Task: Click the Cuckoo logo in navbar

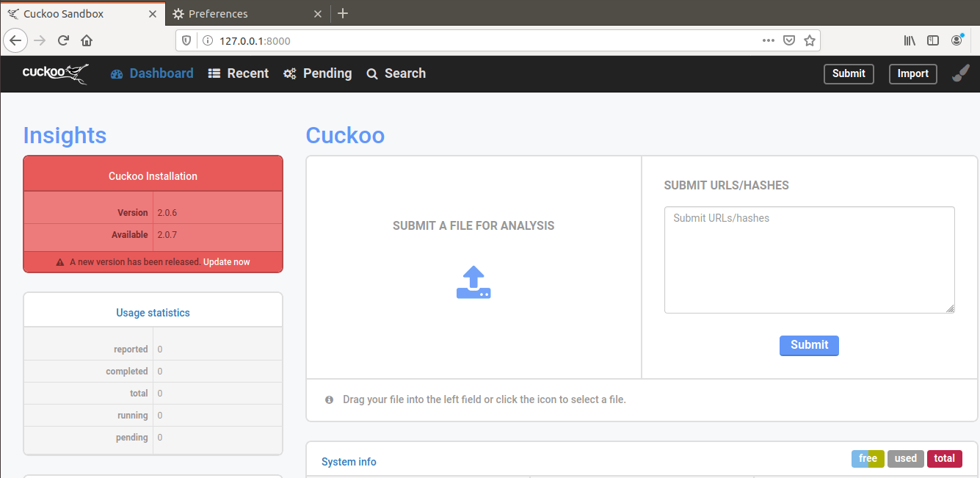Action: (x=55, y=73)
